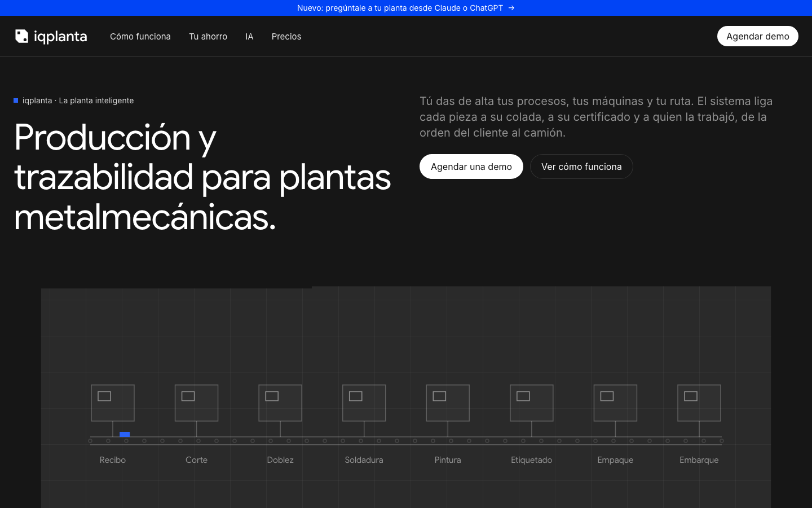Click the Ver cómo funciona button
Image resolution: width=812 pixels, height=508 pixels.
coord(581,167)
